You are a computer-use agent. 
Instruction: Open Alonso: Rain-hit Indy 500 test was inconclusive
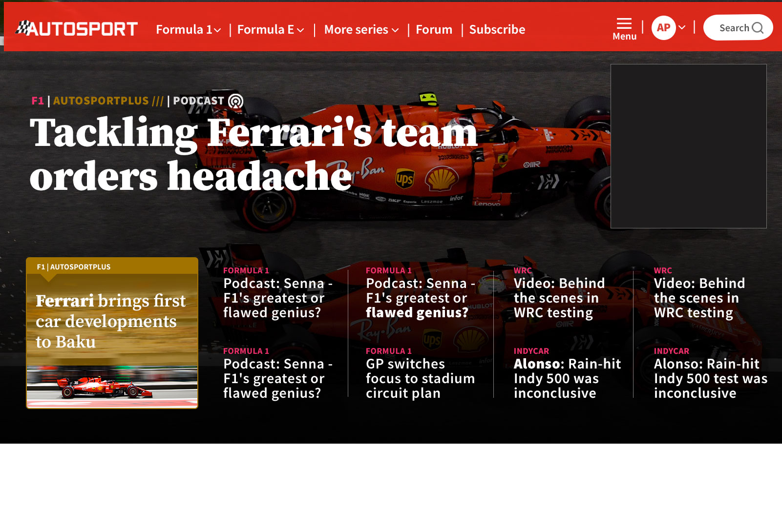click(x=711, y=379)
